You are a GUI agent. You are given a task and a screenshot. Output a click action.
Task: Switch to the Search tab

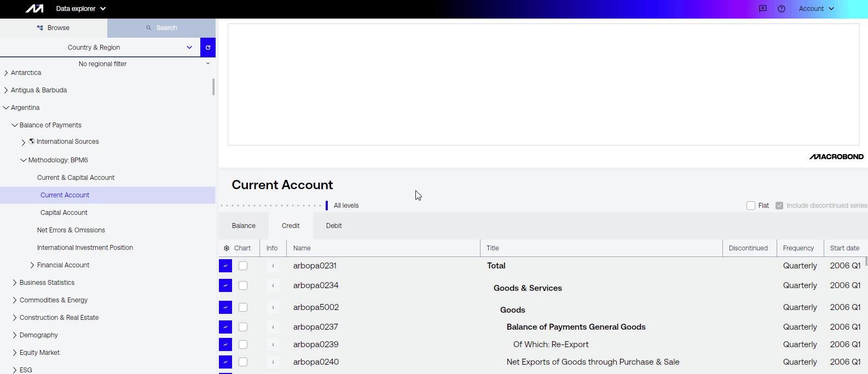[161, 28]
